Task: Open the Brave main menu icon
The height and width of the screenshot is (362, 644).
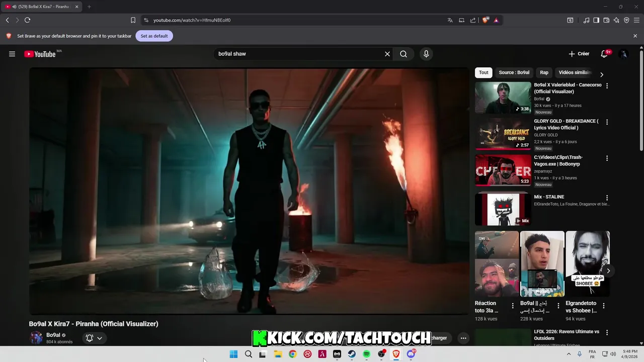Action: pos(636,20)
